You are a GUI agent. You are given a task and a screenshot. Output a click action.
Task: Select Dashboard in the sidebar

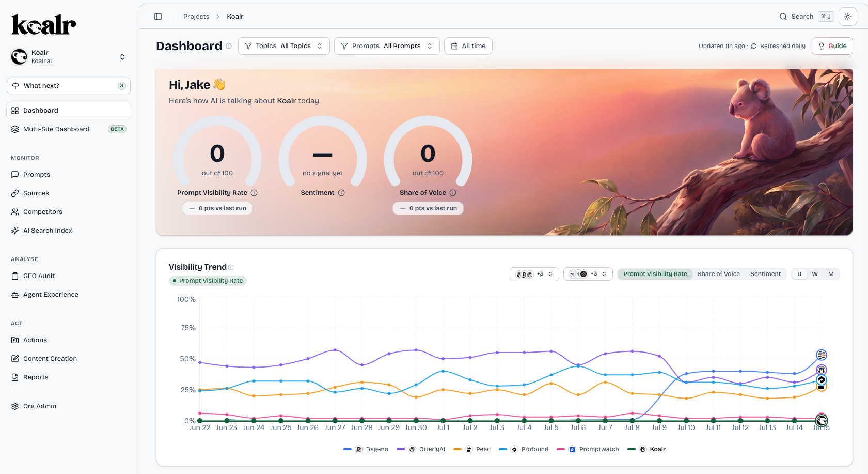coord(68,111)
